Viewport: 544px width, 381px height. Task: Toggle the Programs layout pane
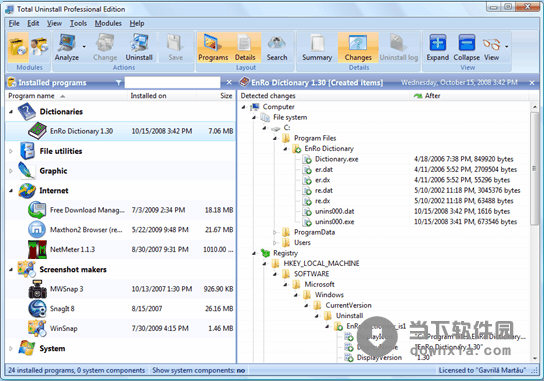[x=213, y=48]
